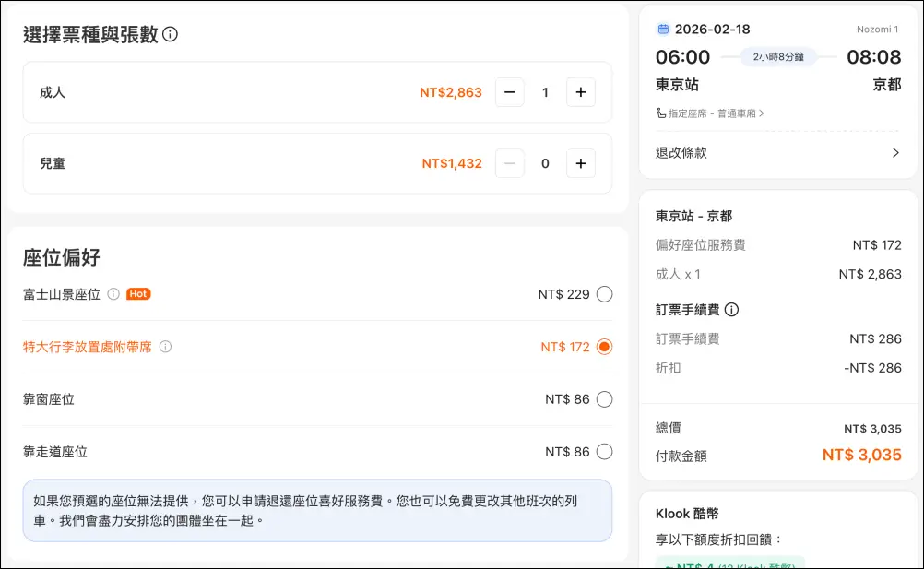Viewport: 924px width, 569px height.
Task: Click the 退改條款 text link
Action: pos(681,153)
